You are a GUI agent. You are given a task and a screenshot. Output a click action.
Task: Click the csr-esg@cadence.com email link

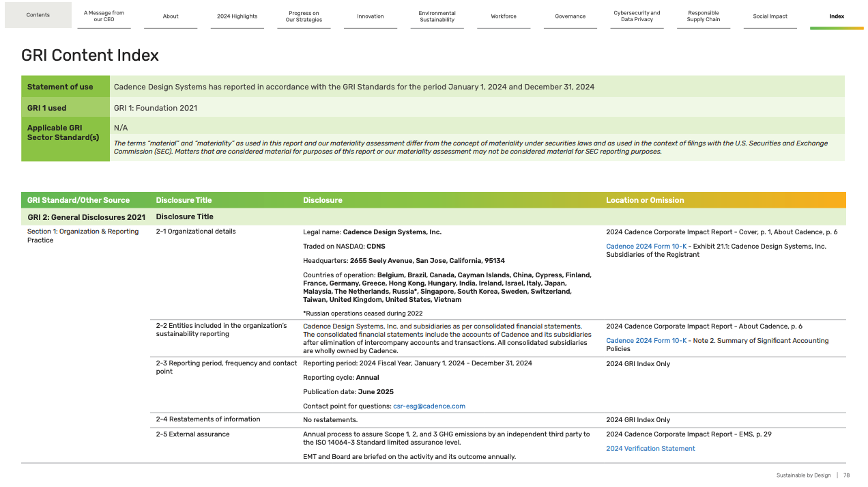point(429,406)
